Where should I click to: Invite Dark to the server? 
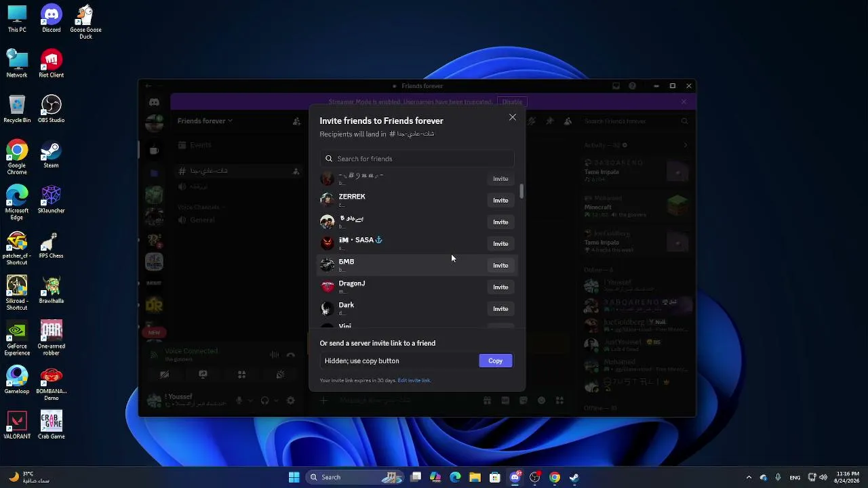click(500, 309)
